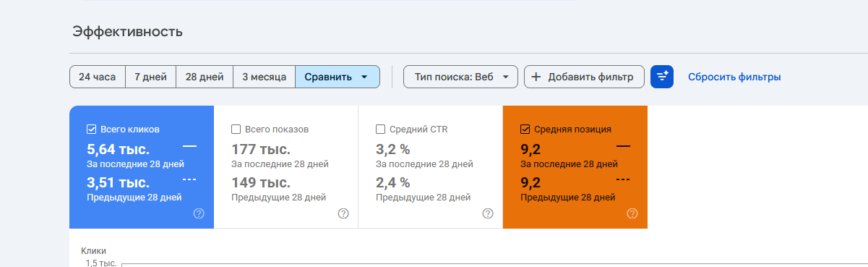Click the 3,51 тыс. previous clicks value
The height and width of the screenshot is (267, 868).
(119, 182)
